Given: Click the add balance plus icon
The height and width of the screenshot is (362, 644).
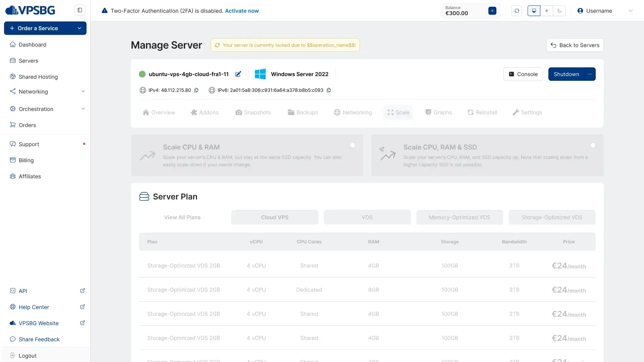Looking at the screenshot, I should [492, 11].
